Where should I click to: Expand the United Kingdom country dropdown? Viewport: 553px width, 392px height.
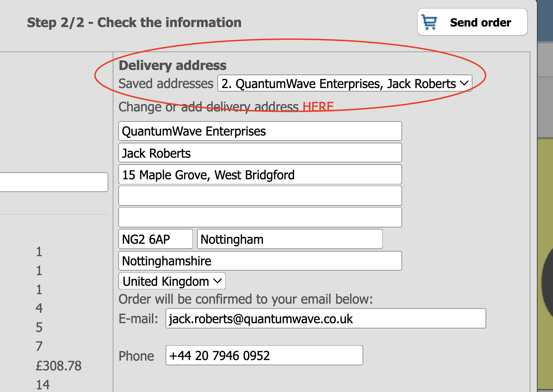[172, 281]
